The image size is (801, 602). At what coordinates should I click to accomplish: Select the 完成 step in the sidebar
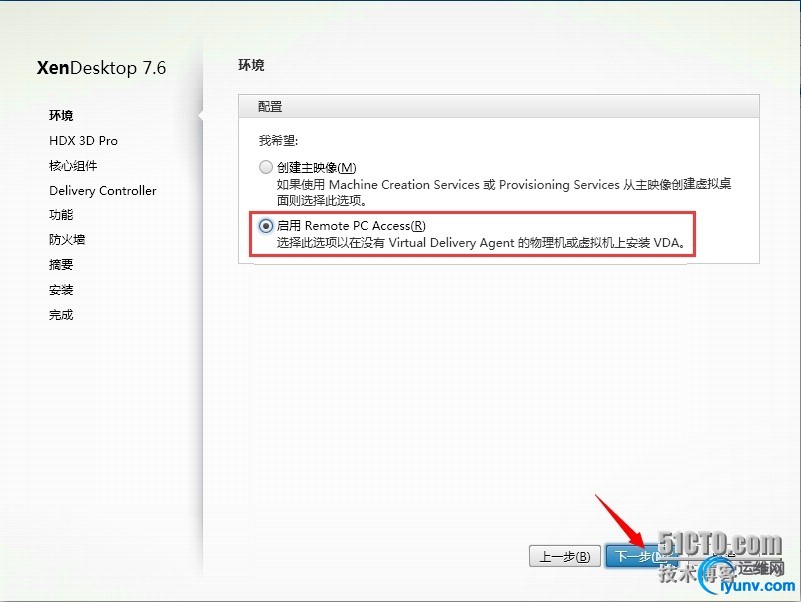61,315
